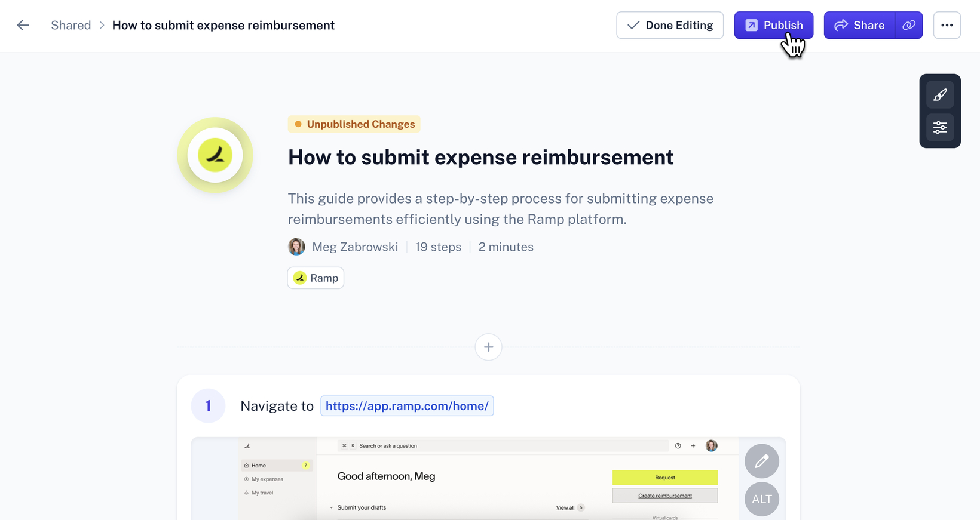Click the author name Meg Zabrowski
Viewport: 980px width, 520px height.
pos(355,247)
